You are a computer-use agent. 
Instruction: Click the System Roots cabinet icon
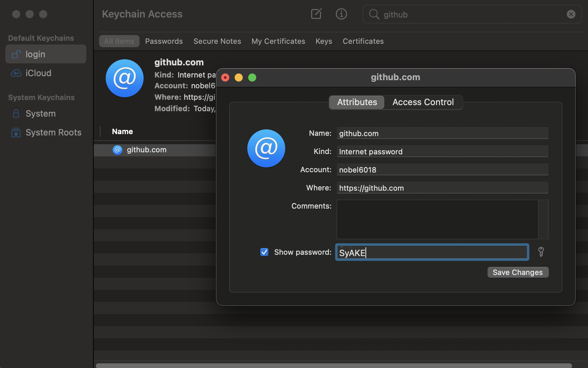pyautogui.click(x=16, y=132)
